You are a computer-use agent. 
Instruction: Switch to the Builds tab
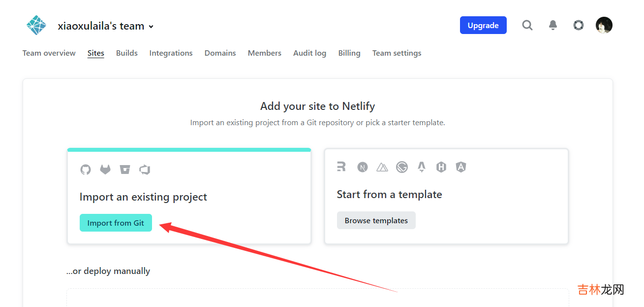coord(126,53)
